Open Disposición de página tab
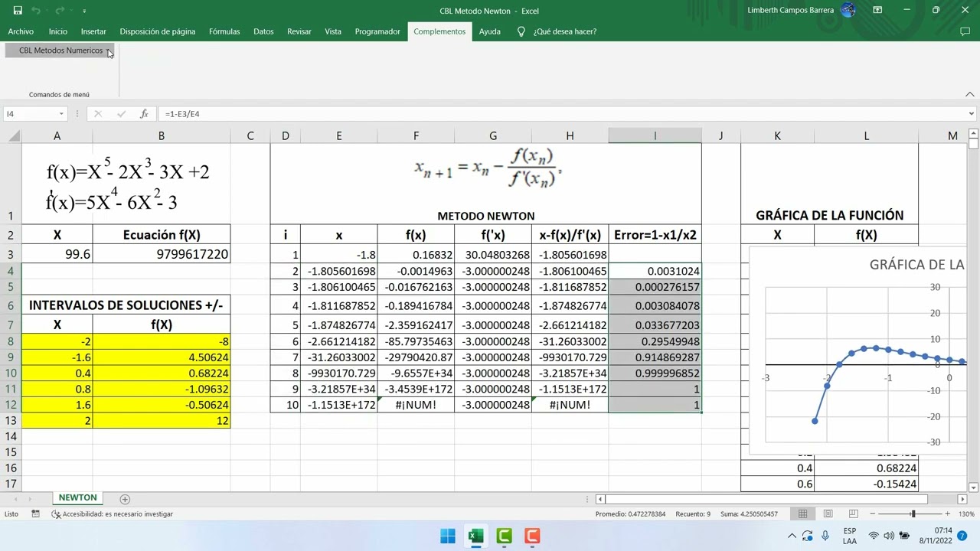This screenshot has width=980, height=551. pyautogui.click(x=158, y=31)
